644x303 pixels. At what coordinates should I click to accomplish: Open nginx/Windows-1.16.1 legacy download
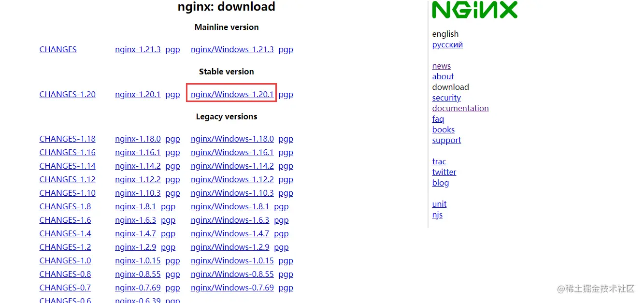(232, 152)
